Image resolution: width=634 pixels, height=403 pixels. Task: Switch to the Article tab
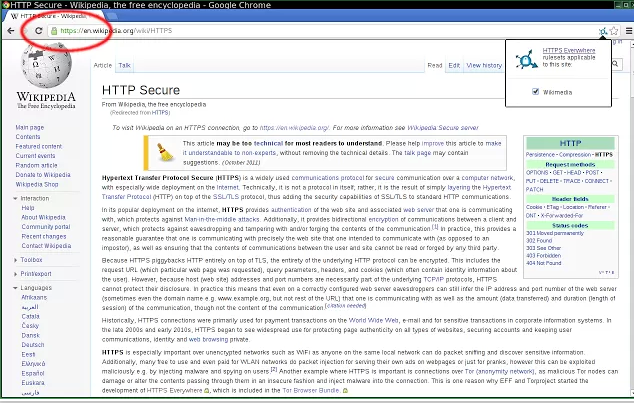pyautogui.click(x=103, y=65)
